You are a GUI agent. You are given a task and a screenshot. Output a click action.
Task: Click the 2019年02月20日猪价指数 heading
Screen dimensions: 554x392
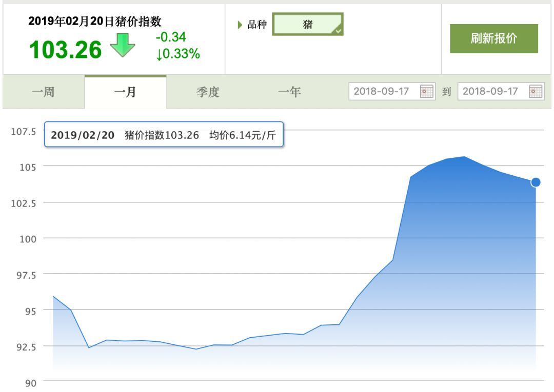coord(95,22)
